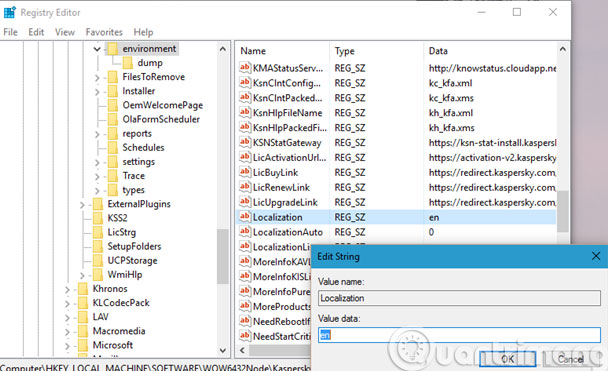
Task: Select the KSS2 folder icon
Action: tap(98, 218)
